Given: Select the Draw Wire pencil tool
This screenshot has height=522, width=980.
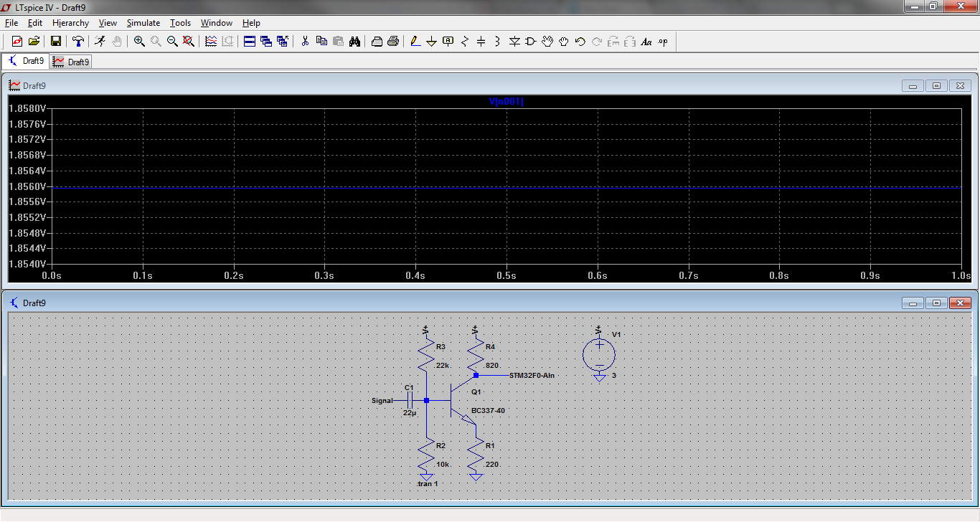Looking at the screenshot, I should tap(415, 42).
